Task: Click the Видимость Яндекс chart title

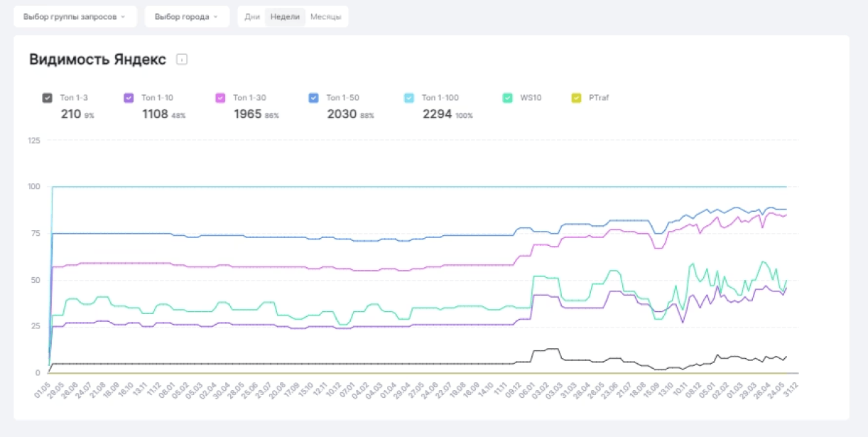Action: tap(97, 60)
